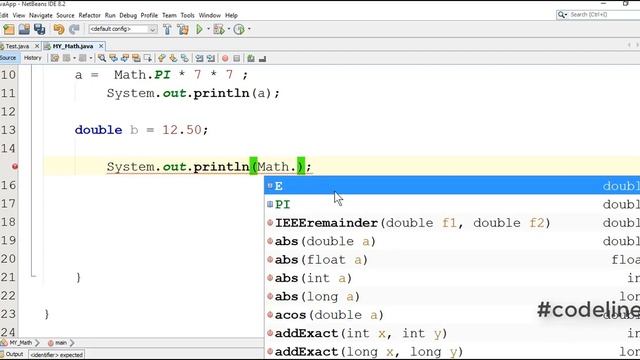
Task: Undo the last edit
Action: point(58,29)
